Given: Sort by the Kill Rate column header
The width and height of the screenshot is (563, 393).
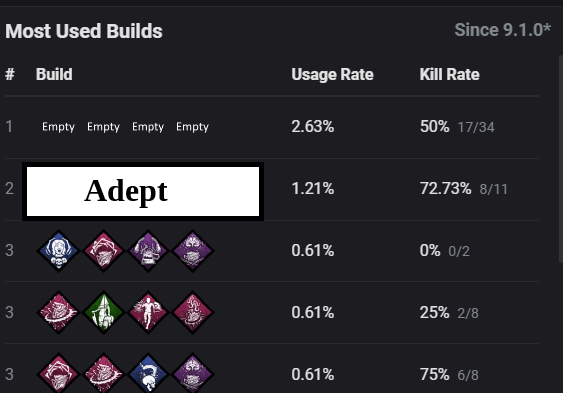Looking at the screenshot, I should pos(450,75).
